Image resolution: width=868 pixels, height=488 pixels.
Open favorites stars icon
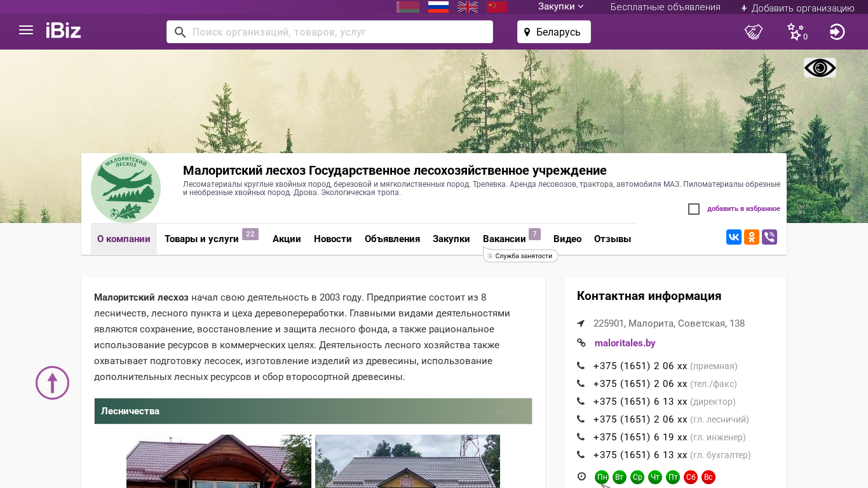[796, 32]
